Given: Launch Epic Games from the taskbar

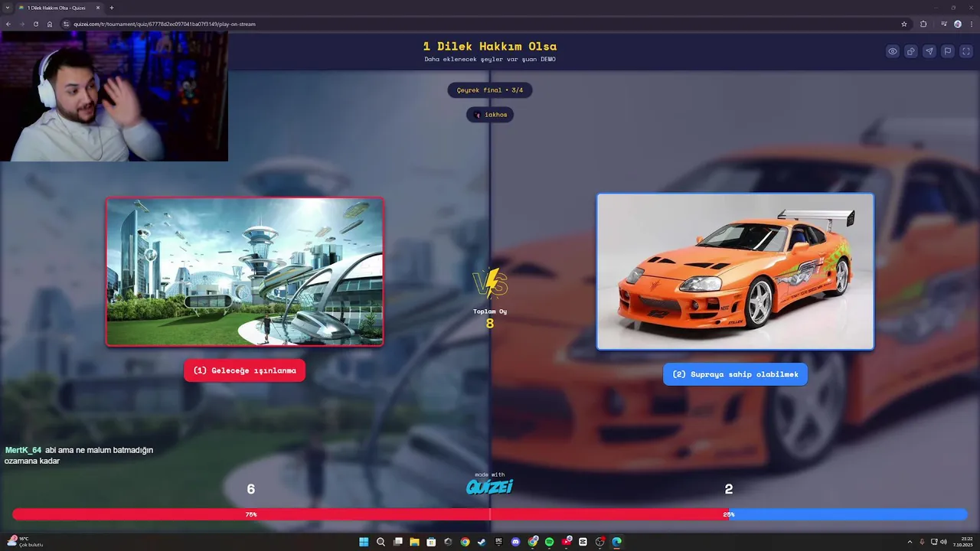Looking at the screenshot, I should [x=498, y=542].
